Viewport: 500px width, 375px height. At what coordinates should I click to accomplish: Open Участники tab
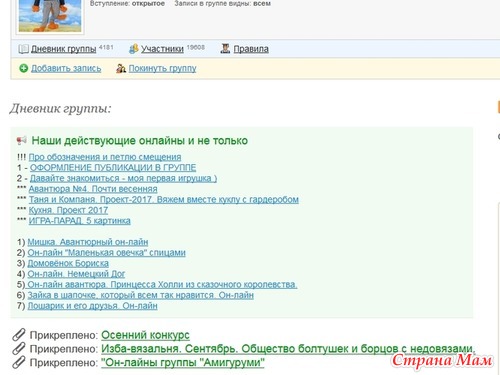pos(162,49)
